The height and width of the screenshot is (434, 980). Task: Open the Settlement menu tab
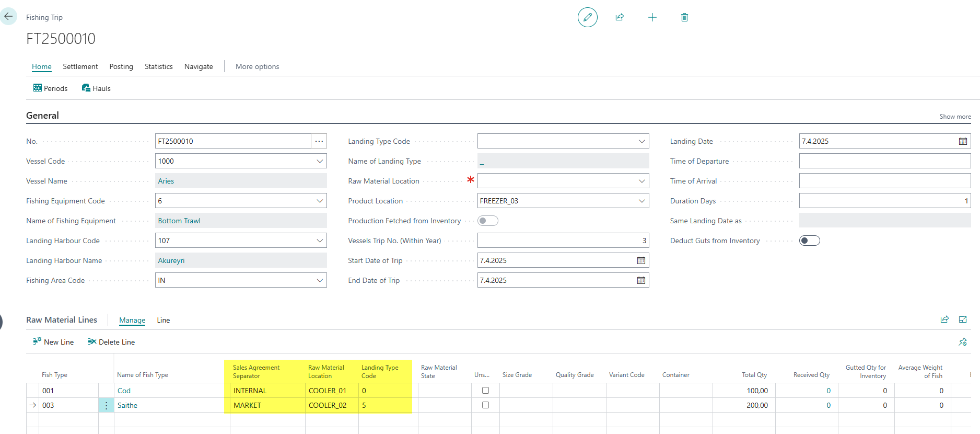(x=80, y=66)
